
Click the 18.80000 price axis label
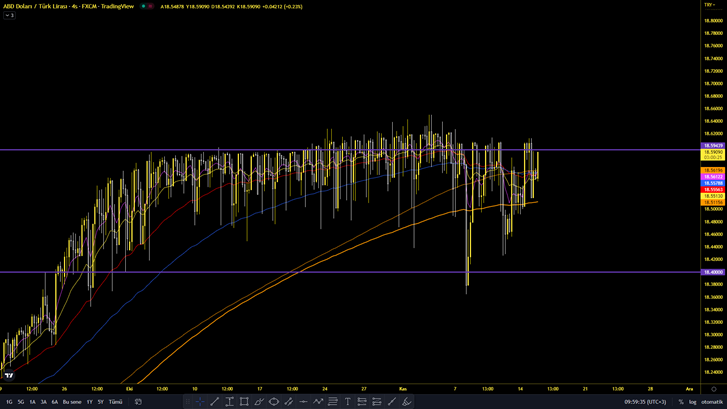713,20
